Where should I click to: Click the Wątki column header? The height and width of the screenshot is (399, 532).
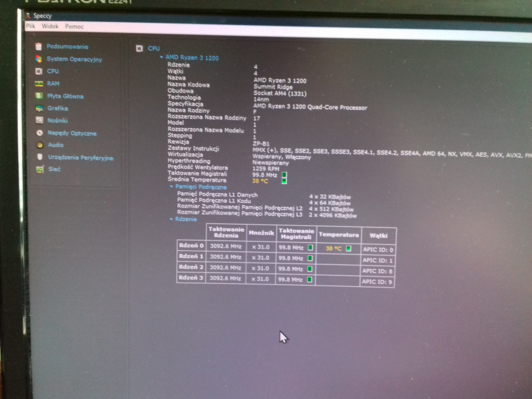click(x=379, y=235)
